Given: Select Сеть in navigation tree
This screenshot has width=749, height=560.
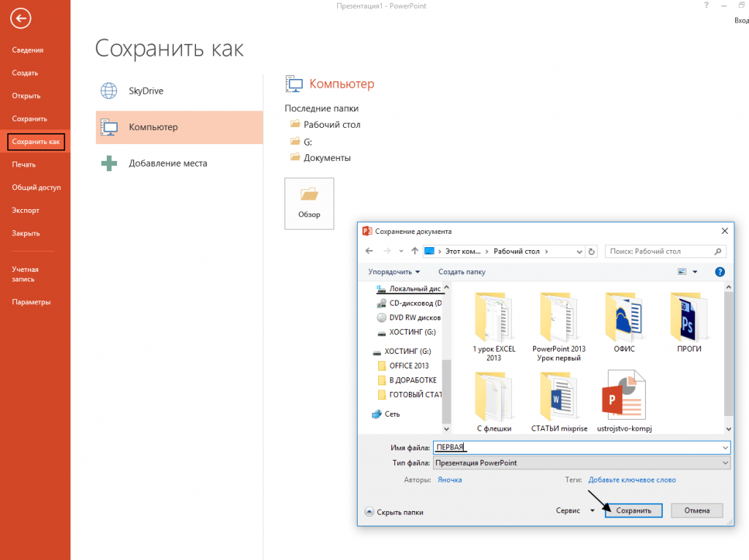Looking at the screenshot, I should (x=386, y=414).
